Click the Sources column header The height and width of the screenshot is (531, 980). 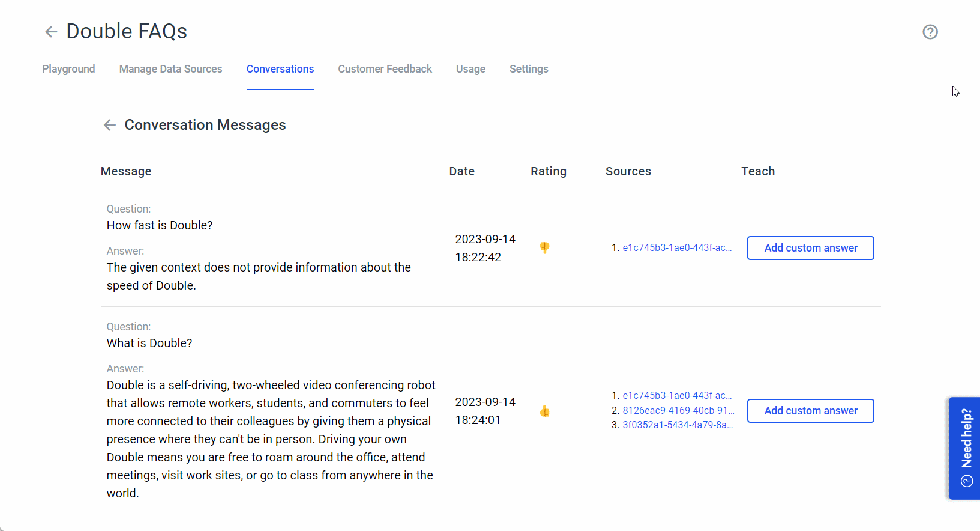[628, 171]
